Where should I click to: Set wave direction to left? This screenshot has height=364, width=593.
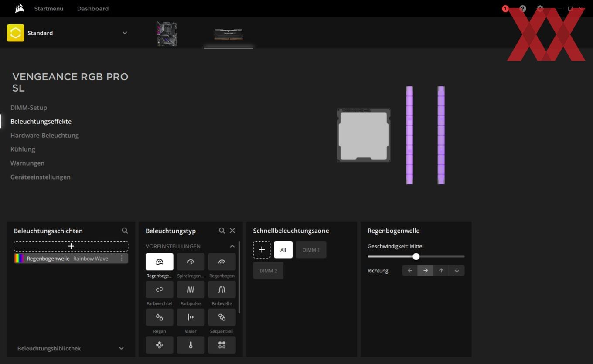pyautogui.click(x=410, y=270)
